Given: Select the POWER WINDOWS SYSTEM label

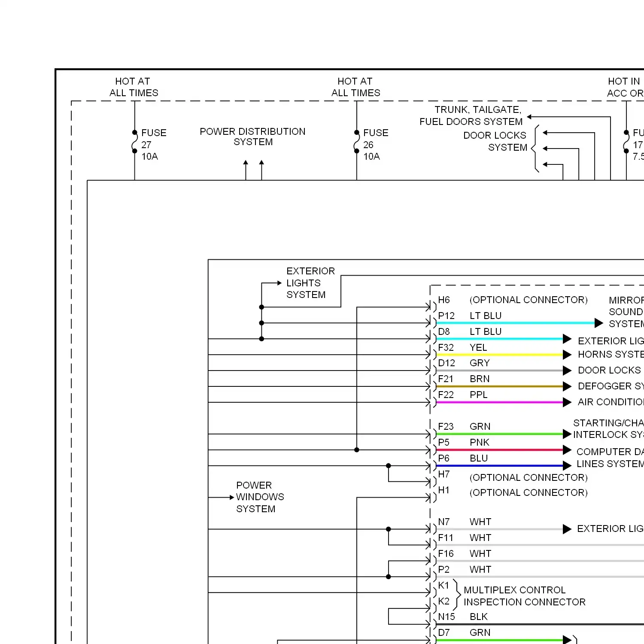Looking at the screenshot, I should [x=260, y=497].
